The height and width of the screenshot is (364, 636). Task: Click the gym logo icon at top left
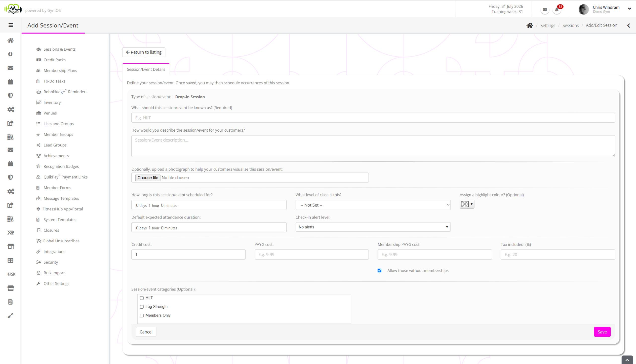(13, 9)
